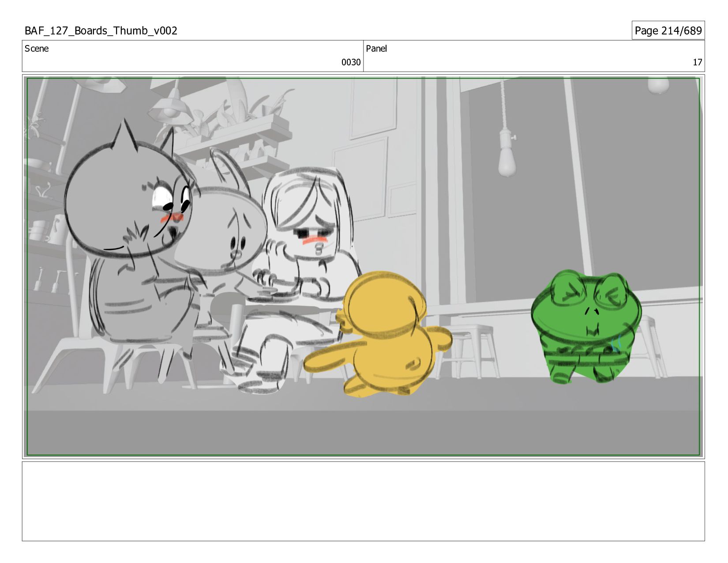This screenshot has height=563, width=728.
Task: Click the Page 214/689 indicator box
Action: point(668,30)
